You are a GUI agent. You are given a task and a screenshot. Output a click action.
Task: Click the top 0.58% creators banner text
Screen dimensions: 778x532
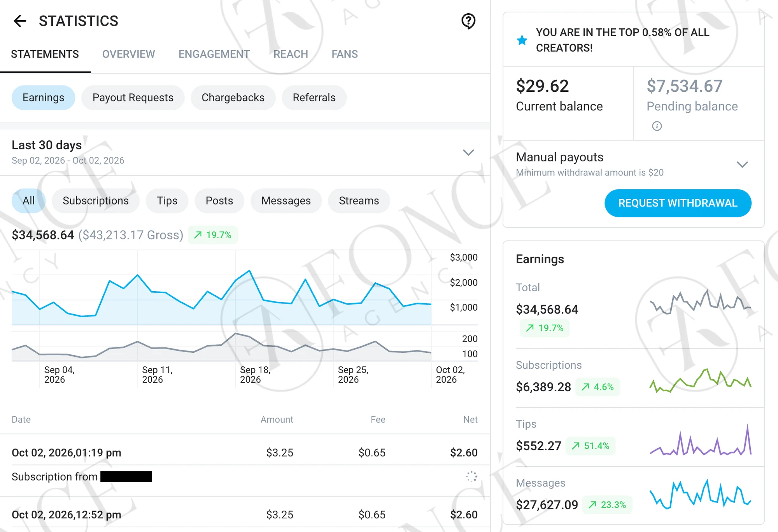pos(622,40)
